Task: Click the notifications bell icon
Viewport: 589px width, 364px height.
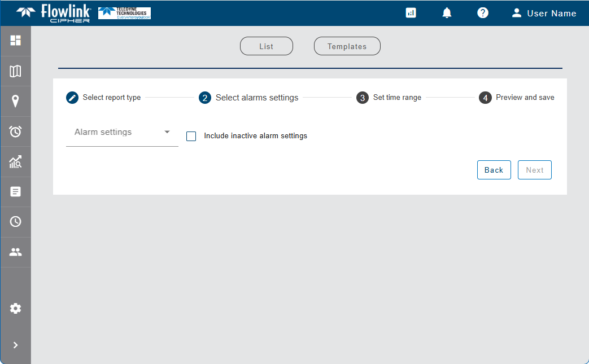Action: pyautogui.click(x=447, y=13)
